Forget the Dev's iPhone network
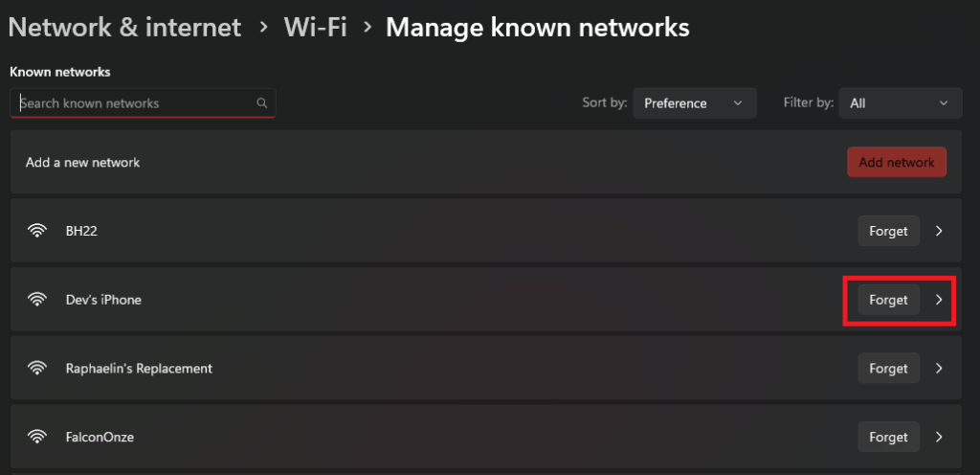Screen dimensions: 980x475 pos(888,300)
